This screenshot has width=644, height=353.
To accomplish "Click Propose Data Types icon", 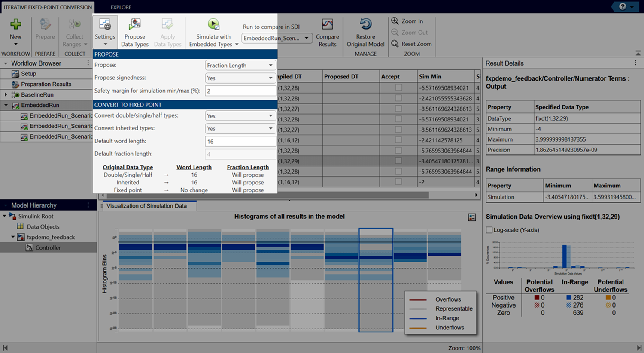I will pos(134,24).
